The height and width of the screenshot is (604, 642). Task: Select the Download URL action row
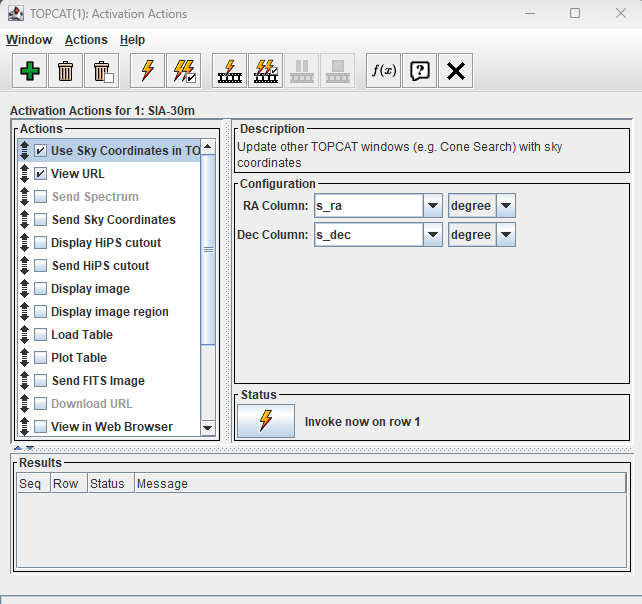pos(109,403)
